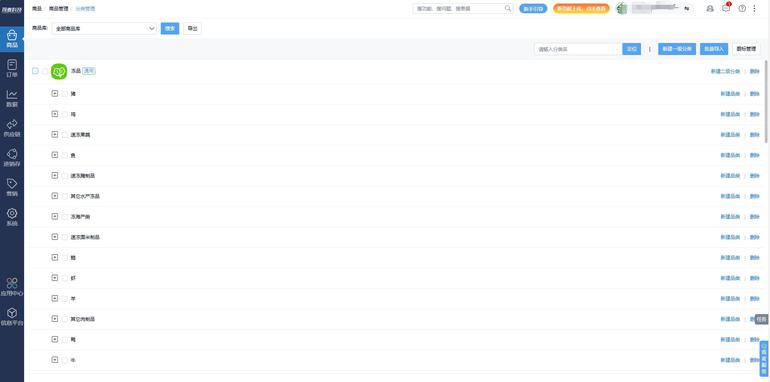Image resolution: width=770 pixels, height=382 pixels.
Task: Click 新建二级分类 link on the 冻品 row
Action: (x=725, y=72)
